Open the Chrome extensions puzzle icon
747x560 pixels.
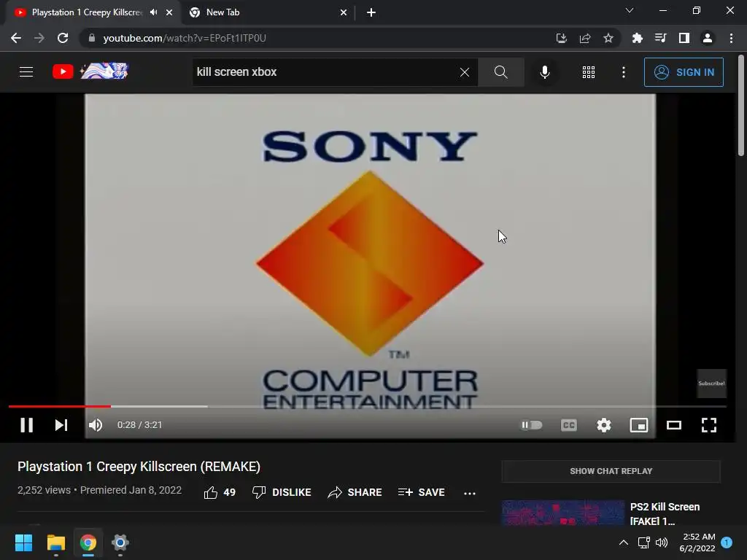(x=637, y=38)
